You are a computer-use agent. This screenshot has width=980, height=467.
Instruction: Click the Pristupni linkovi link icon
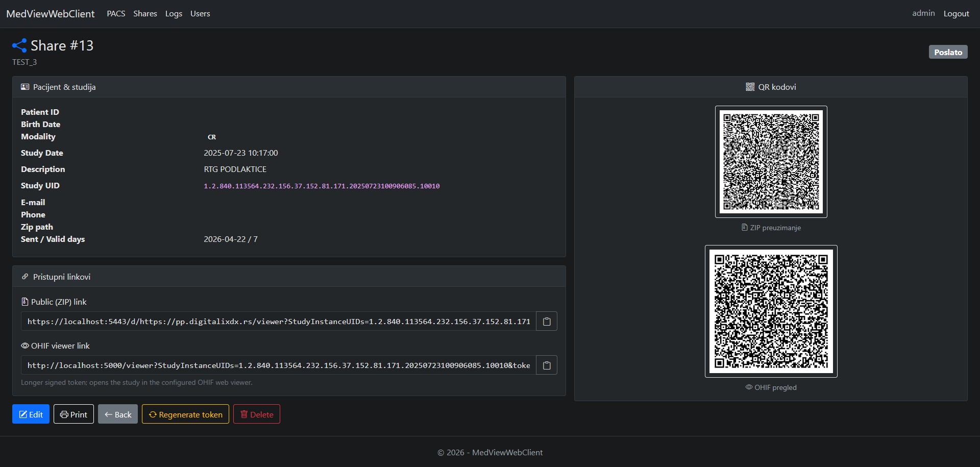(x=25, y=277)
